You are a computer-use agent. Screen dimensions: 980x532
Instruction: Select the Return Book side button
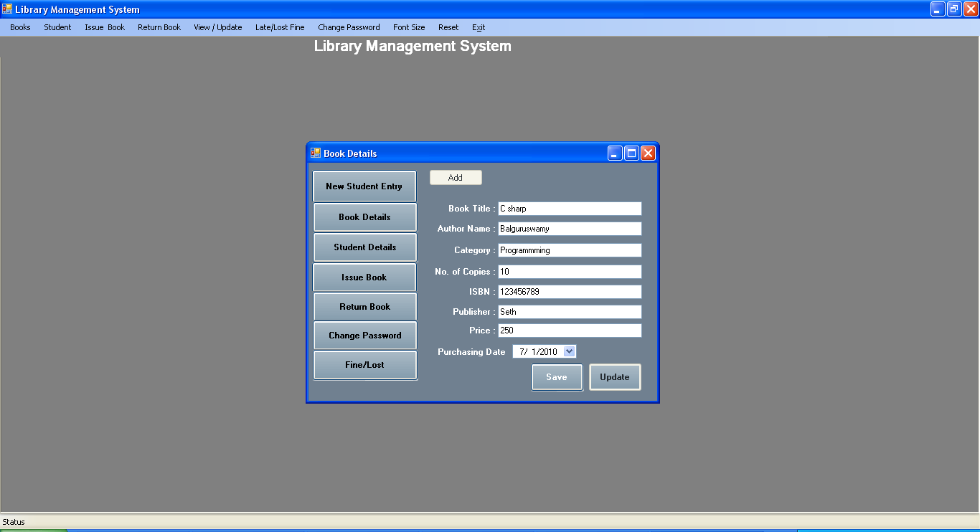(x=364, y=307)
